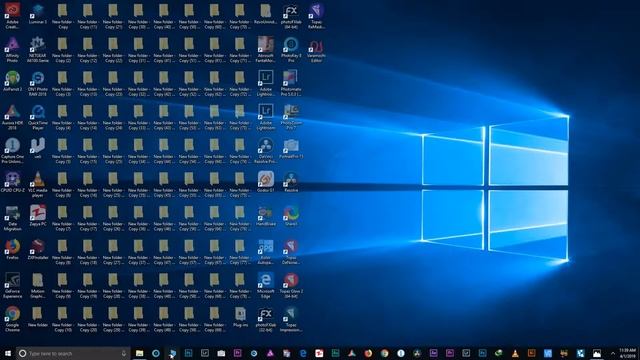
Task: Select the Topaz Glow 2 (64-bit) shortcut
Action: click(291, 286)
